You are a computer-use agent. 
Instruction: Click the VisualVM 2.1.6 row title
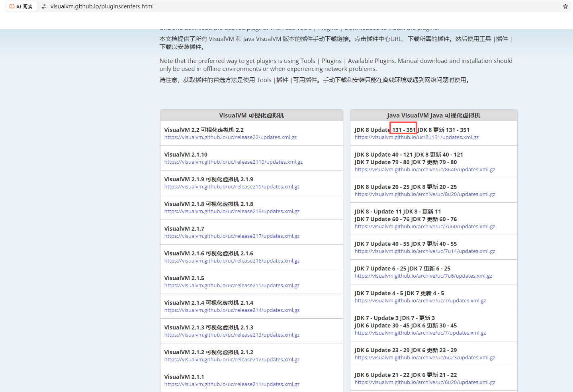(209, 253)
